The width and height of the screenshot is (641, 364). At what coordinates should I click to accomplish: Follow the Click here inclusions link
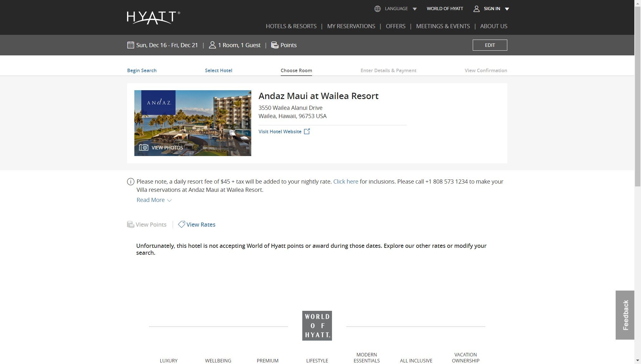click(345, 182)
